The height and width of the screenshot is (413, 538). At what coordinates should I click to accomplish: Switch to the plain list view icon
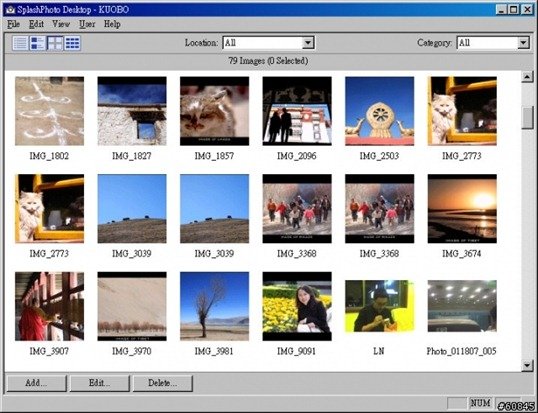[x=20, y=43]
